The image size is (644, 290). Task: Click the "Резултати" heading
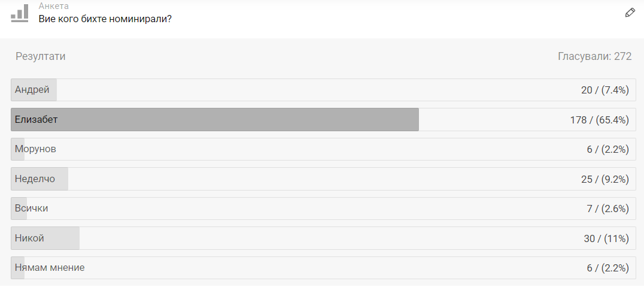tap(41, 56)
